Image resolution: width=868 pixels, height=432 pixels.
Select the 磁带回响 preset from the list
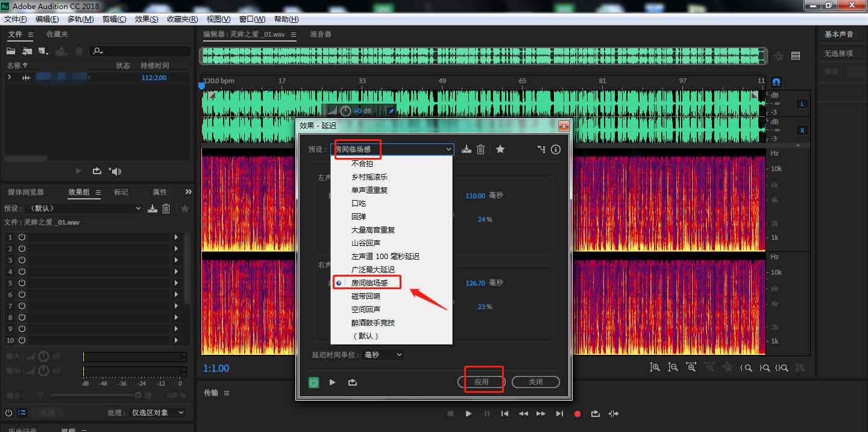365,296
